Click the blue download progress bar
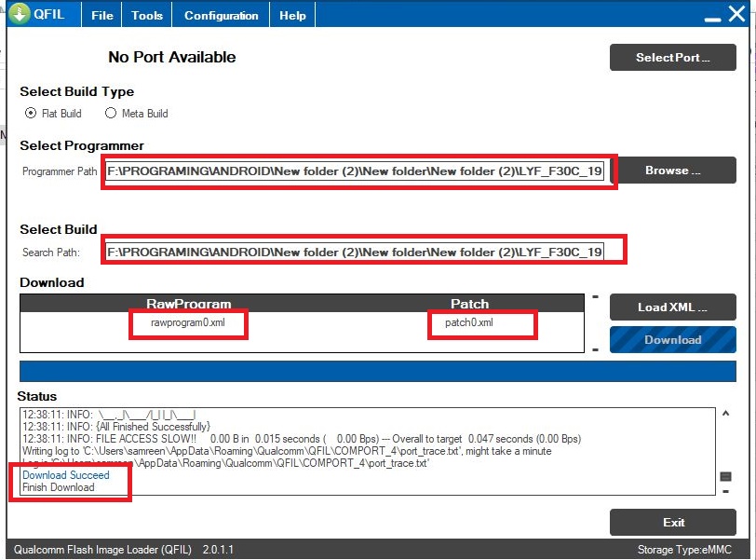Image resolution: width=756 pixels, height=560 pixels. (x=377, y=372)
